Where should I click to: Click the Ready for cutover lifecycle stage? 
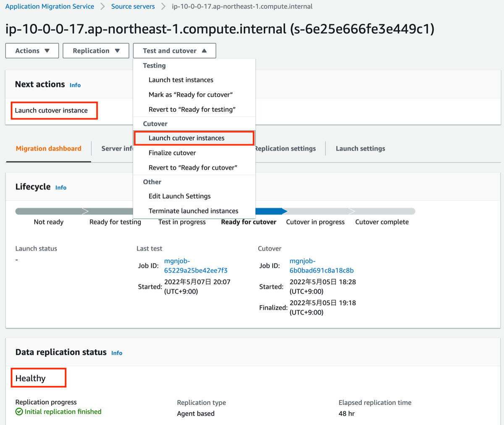tap(249, 222)
